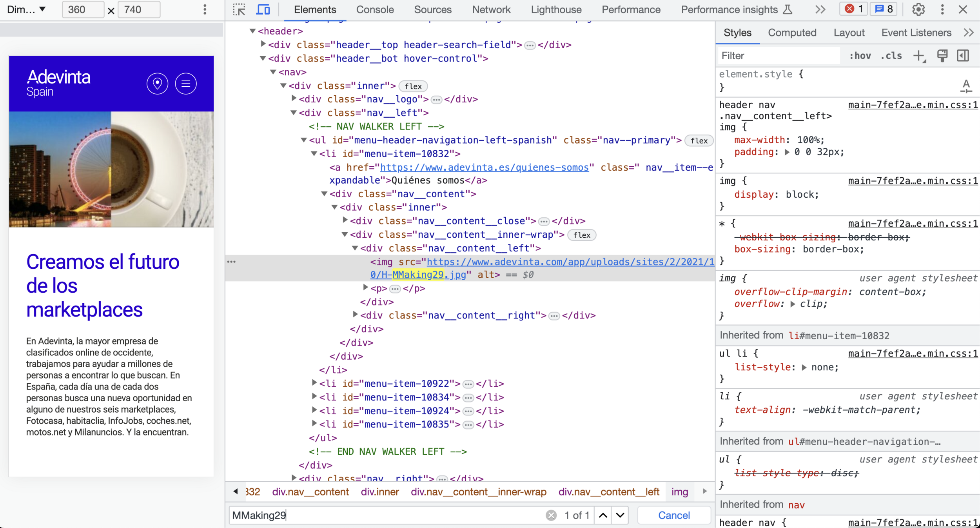Click the new style rule plus icon
Screen dimensions: 980x528
click(919, 56)
